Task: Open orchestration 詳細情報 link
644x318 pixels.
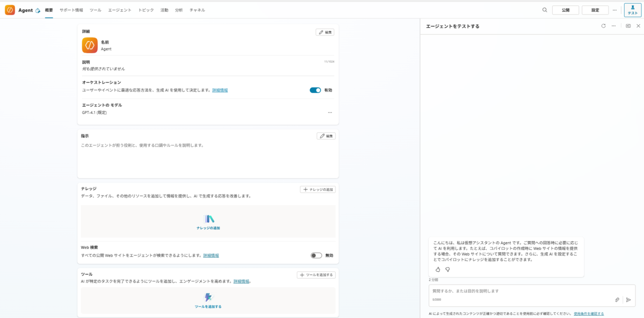Action: 220,90
